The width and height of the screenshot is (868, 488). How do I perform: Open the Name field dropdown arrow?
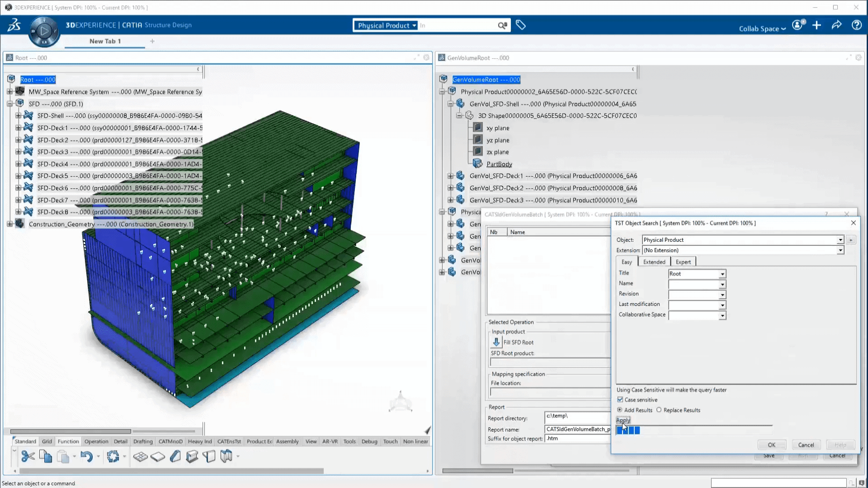pyautogui.click(x=722, y=284)
